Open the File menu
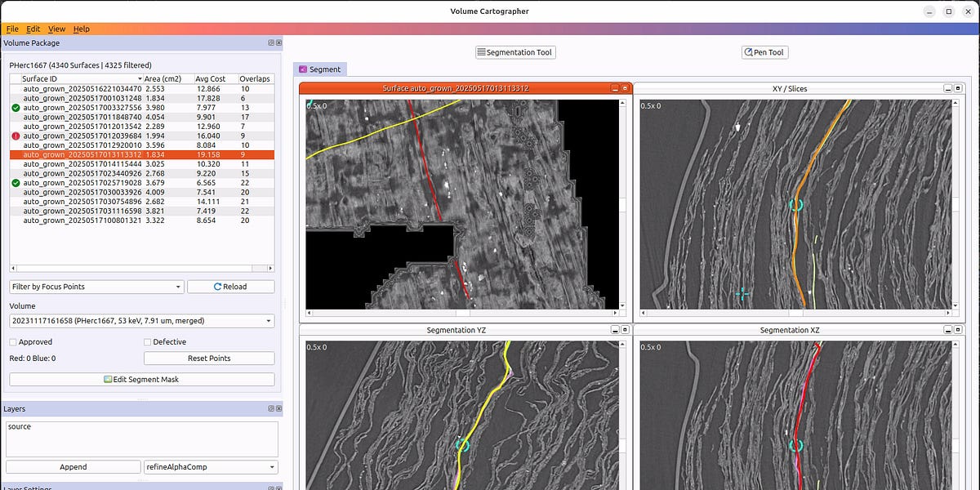This screenshot has width=980, height=490. tap(12, 29)
